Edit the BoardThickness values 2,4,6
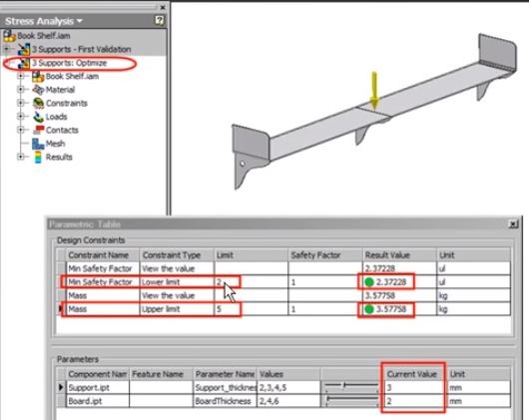This screenshot has height=420, width=529. point(288,401)
